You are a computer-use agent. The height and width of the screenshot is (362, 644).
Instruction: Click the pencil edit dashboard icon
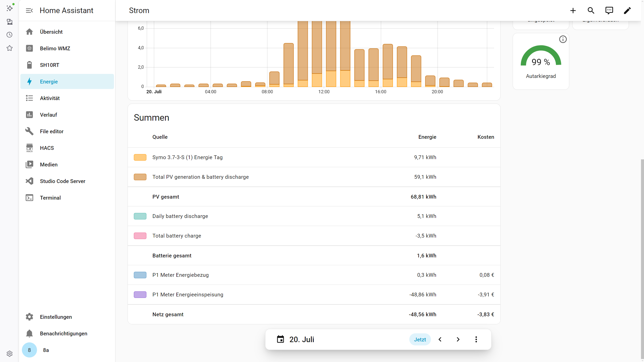point(627,11)
